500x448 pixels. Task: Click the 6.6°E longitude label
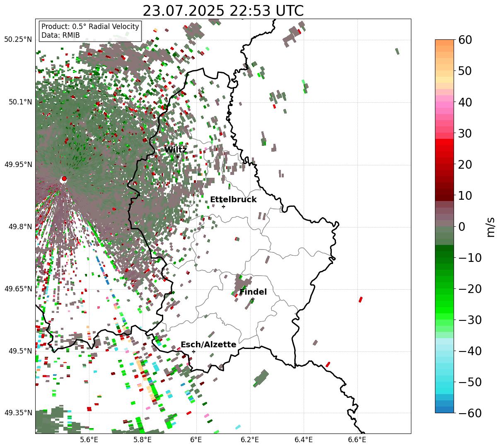(357, 440)
